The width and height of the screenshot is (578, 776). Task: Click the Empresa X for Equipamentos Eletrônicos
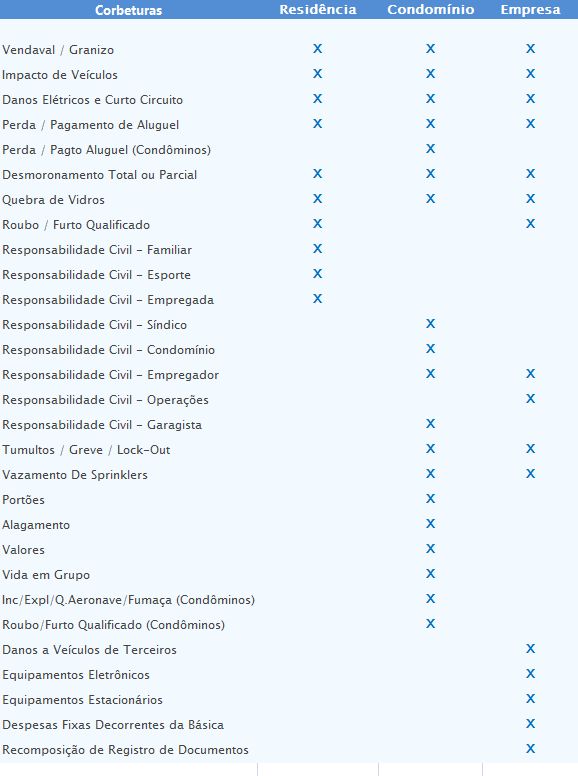click(530, 674)
